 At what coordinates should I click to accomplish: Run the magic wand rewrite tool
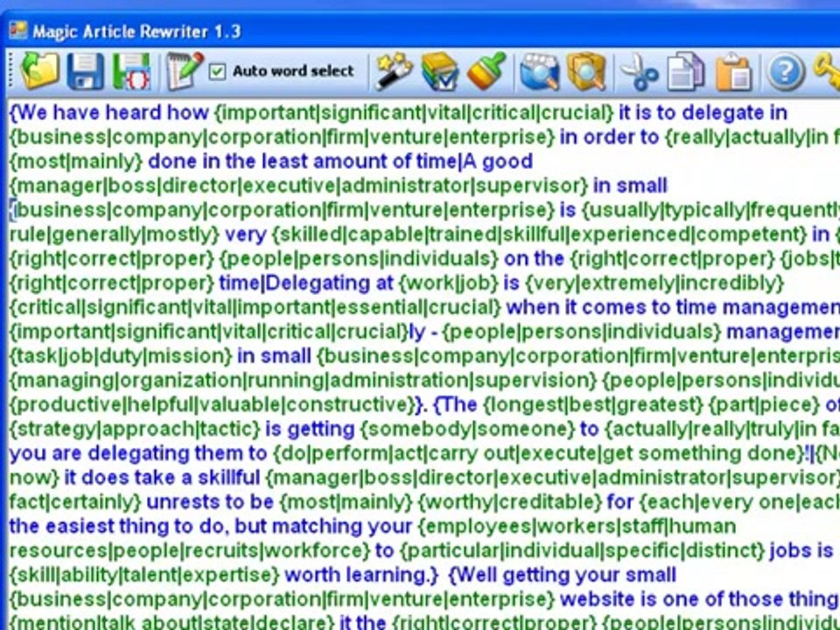point(395,71)
